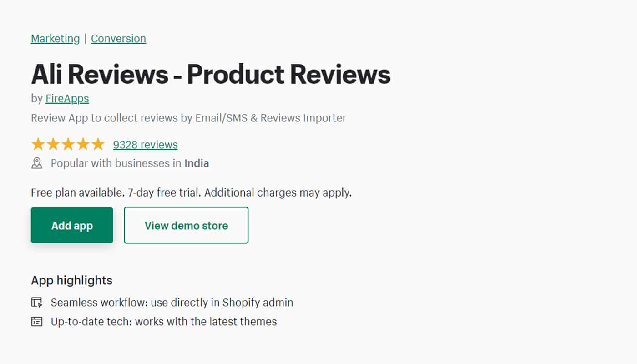637x364 pixels.
Task: Visit the FireApps developer link
Action: 67,98
